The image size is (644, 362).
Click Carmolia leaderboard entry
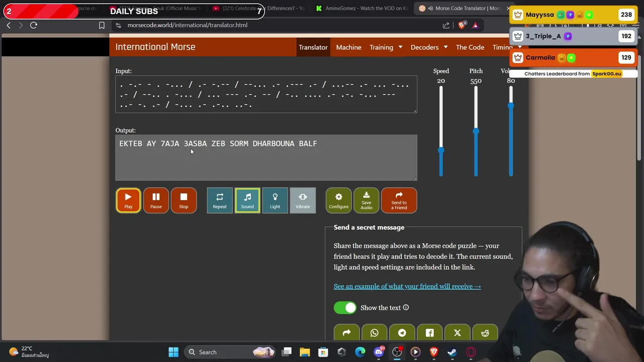574,57
